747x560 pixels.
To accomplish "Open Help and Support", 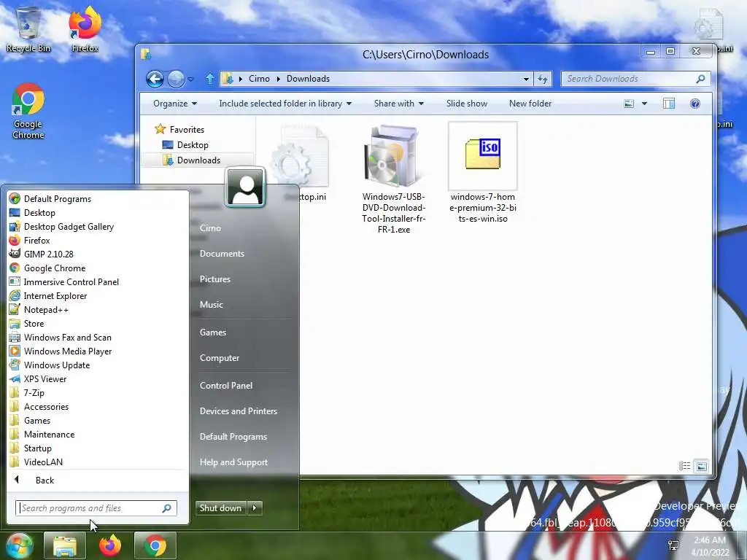I will [x=233, y=462].
